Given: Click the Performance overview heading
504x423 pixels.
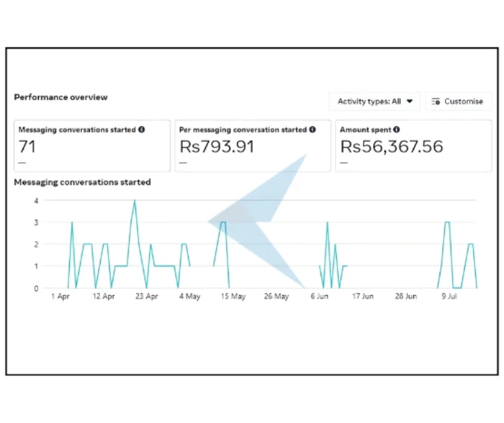Looking at the screenshot, I should [60, 97].
